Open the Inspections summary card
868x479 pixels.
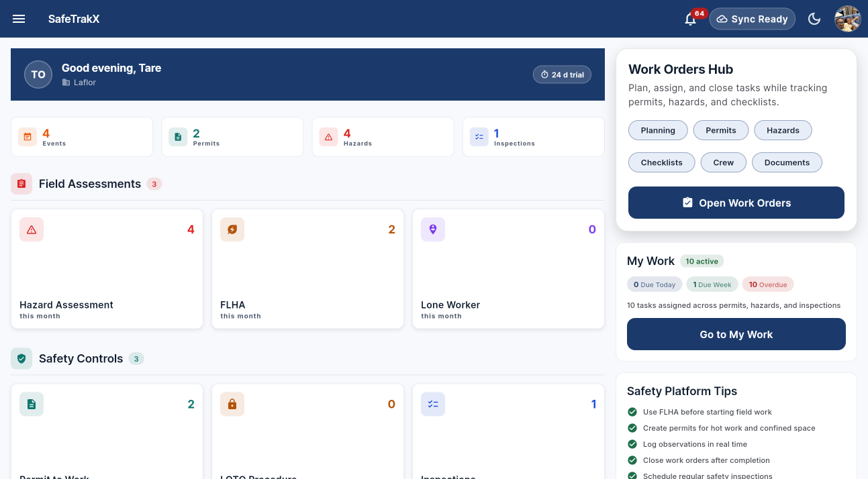(534, 137)
